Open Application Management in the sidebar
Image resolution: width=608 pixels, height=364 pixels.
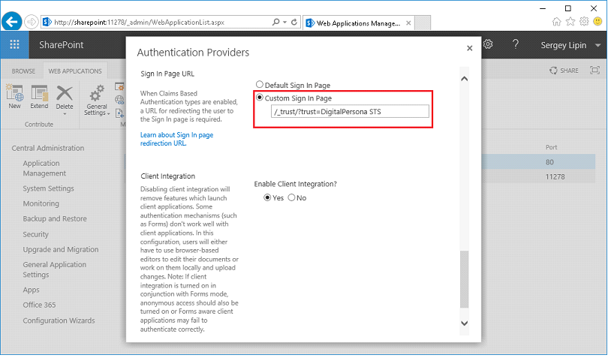pos(44,168)
